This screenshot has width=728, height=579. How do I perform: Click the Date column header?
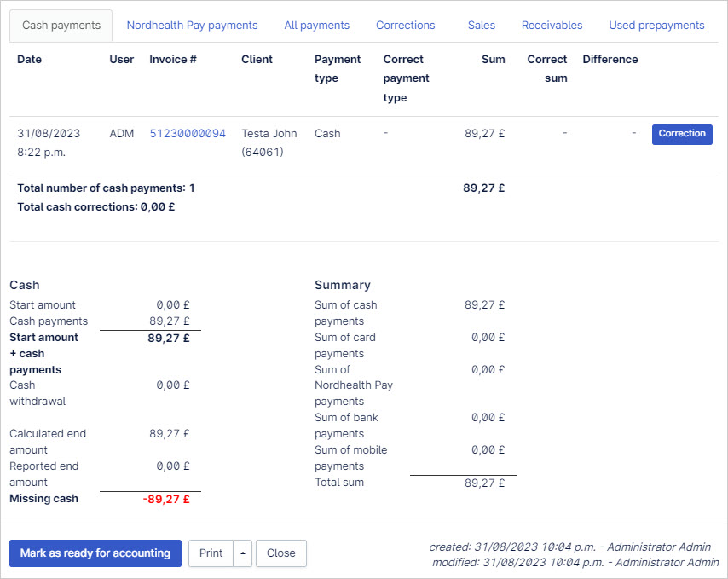[29, 60]
